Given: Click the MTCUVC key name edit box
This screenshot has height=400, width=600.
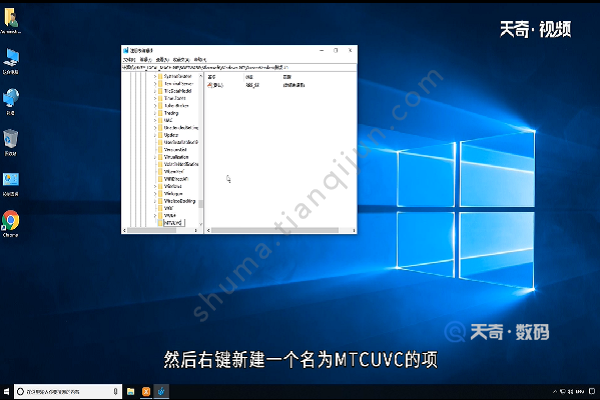Looking at the screenshot, I should click(x=174, y=223).
